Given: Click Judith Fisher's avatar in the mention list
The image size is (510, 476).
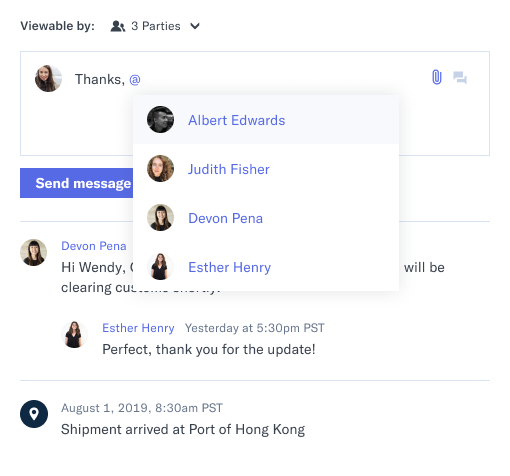Looking at the screenshot, I should click(x=160, y=168).
